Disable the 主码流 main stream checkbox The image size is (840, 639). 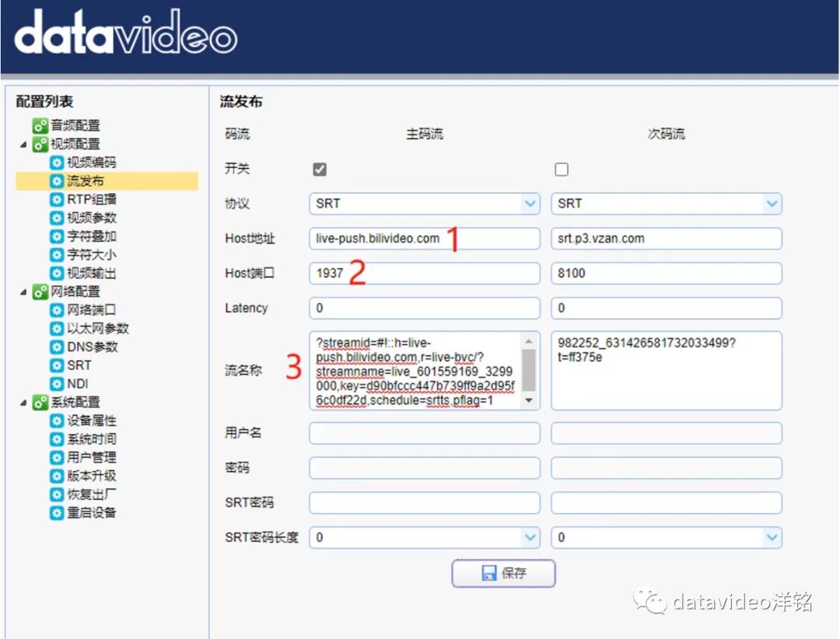coord(319,169)
